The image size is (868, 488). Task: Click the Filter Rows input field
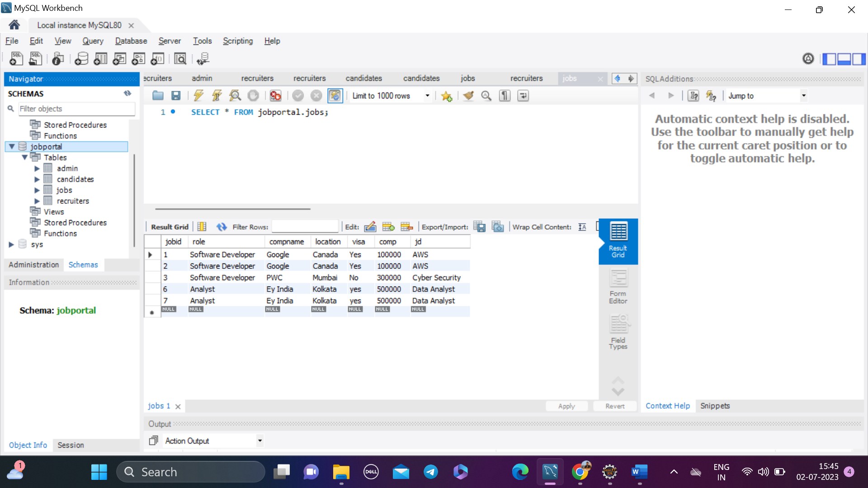[x=305, y=227]
